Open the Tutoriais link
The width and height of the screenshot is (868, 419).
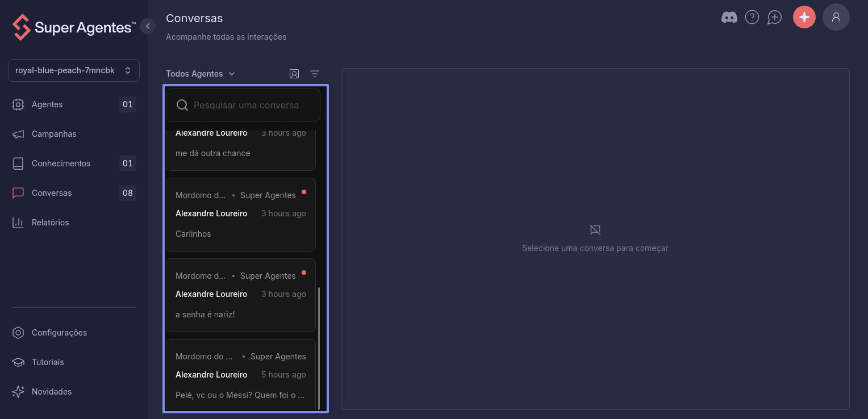pos(74,362)
